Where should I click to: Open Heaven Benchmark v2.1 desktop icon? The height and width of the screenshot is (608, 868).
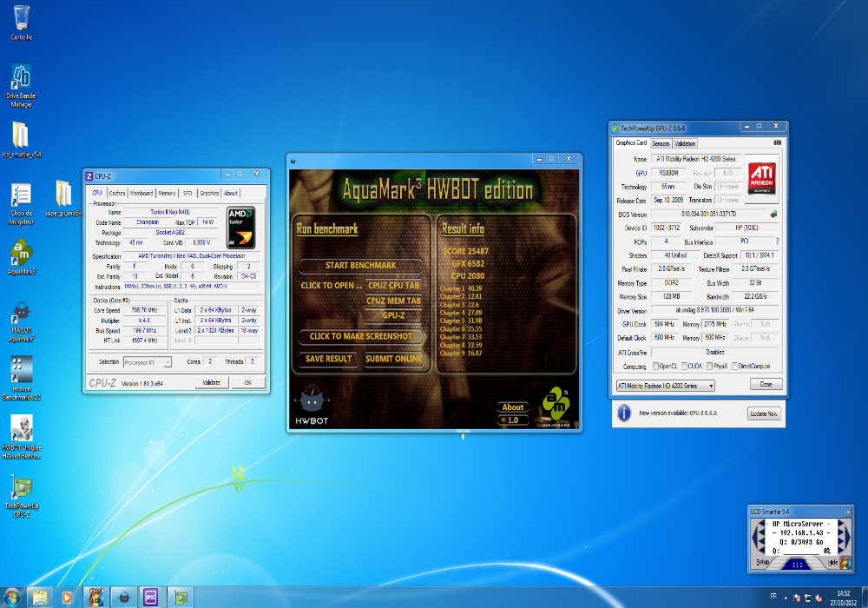point(21,378)
